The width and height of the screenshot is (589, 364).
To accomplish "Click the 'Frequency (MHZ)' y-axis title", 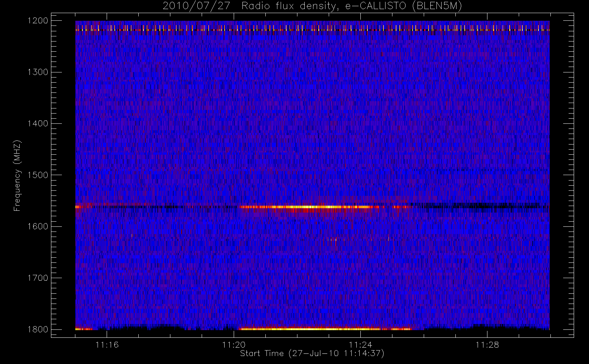I will click(17, 175).
